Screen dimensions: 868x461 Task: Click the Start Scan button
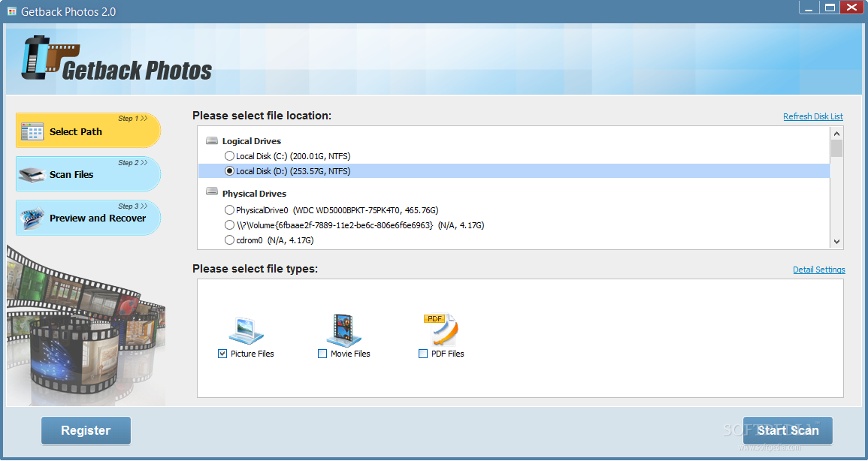pos(788,431)
